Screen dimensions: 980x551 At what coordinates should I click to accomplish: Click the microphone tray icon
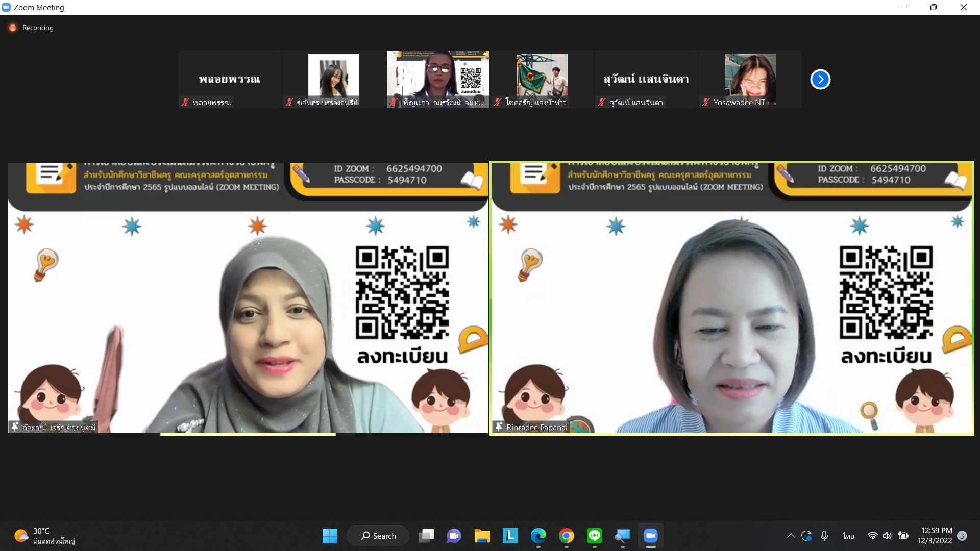(x=824, y=536)
